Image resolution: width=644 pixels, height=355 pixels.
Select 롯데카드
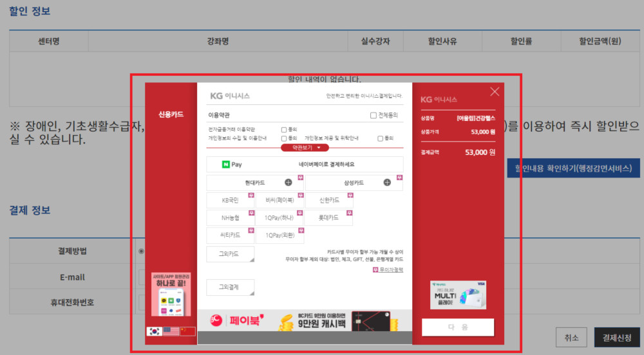[x=328, y=217]
